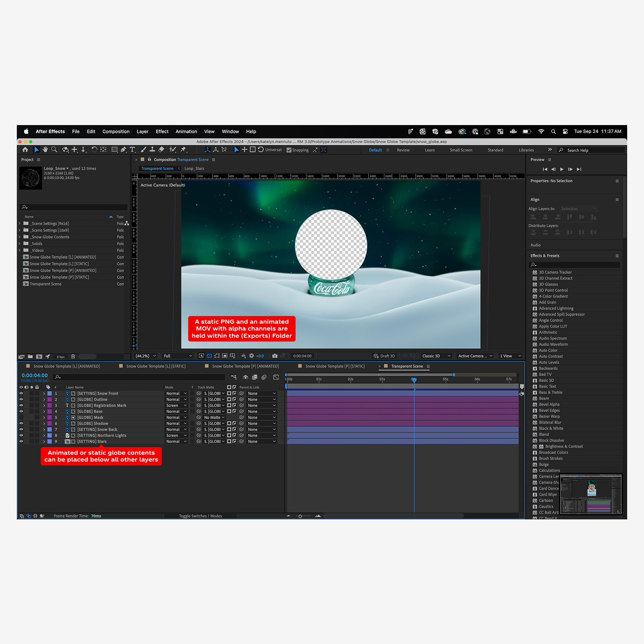
Task: Open the Active Camera view dropdown
Action: (475, 356)
